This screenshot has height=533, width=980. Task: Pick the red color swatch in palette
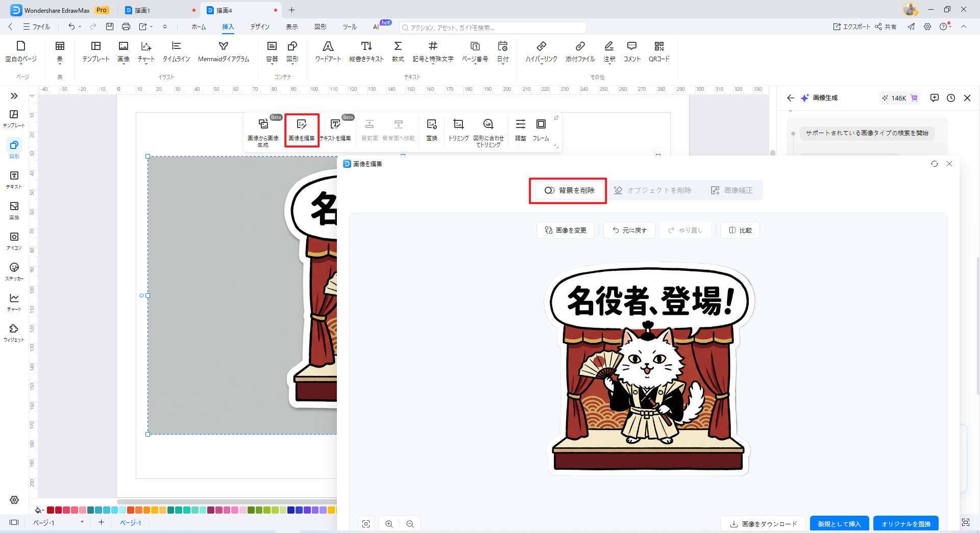tap(58, 510)
